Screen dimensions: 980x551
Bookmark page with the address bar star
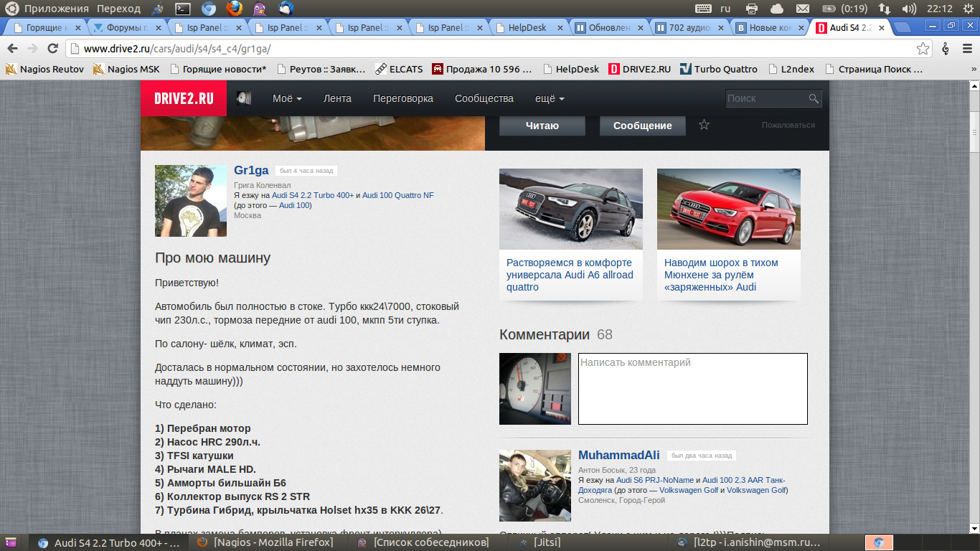click(923, 49)
